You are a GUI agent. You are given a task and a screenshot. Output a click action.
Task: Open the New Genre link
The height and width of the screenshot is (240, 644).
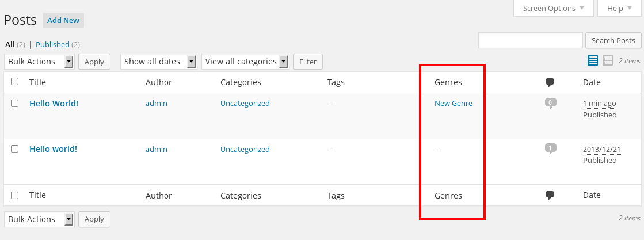[x=454, y=104]
